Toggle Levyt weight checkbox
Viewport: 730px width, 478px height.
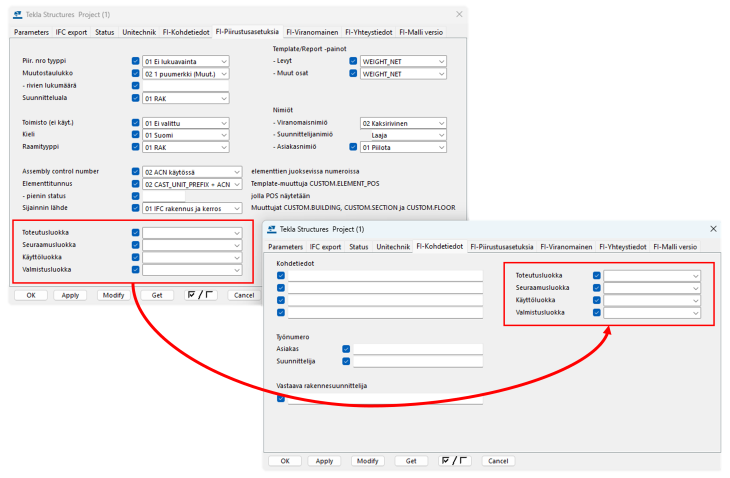click(353, 61)
